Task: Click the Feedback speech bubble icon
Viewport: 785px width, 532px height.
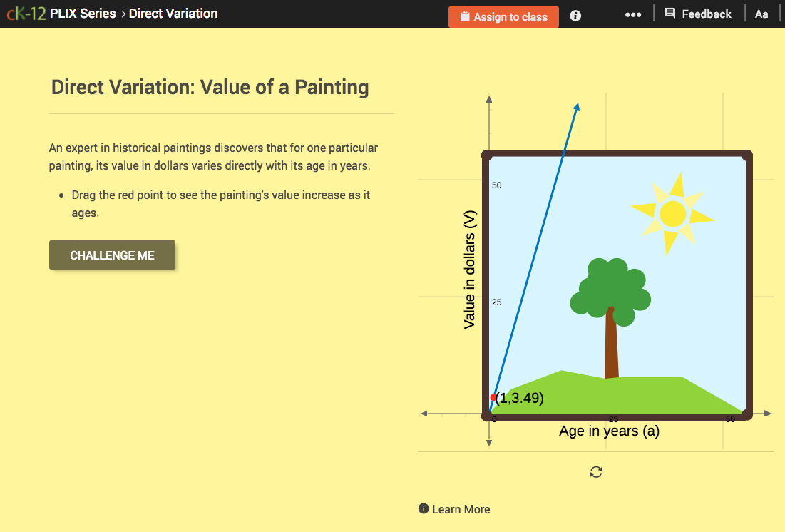Action: pos(669,13)
